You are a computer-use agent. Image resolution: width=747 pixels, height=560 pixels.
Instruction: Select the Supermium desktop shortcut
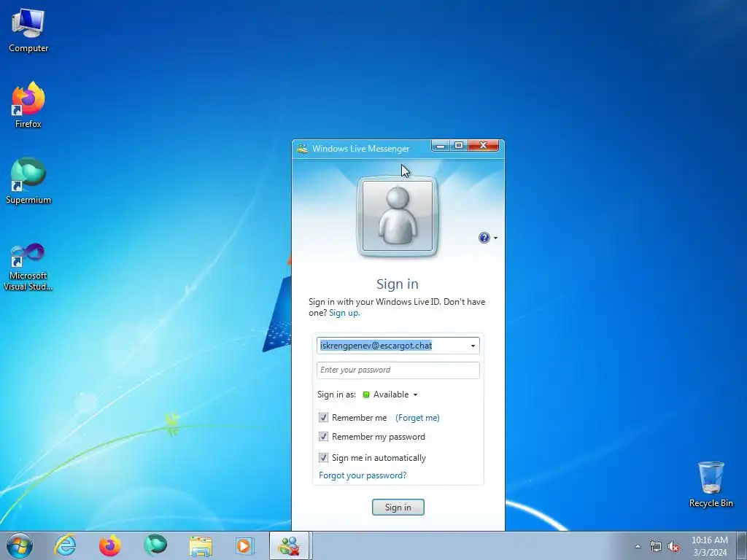coord(28,181)
